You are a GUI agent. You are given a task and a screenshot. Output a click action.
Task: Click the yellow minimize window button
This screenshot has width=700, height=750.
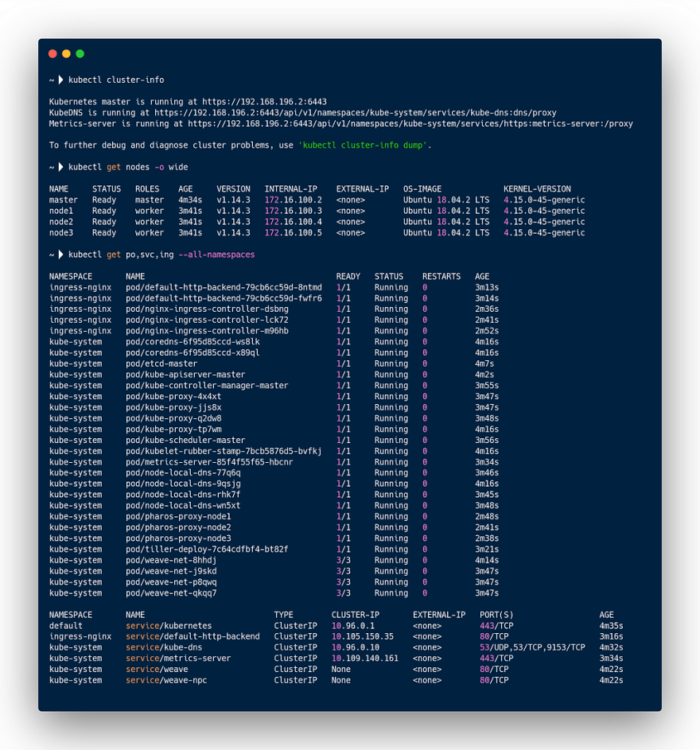point(67,53)
